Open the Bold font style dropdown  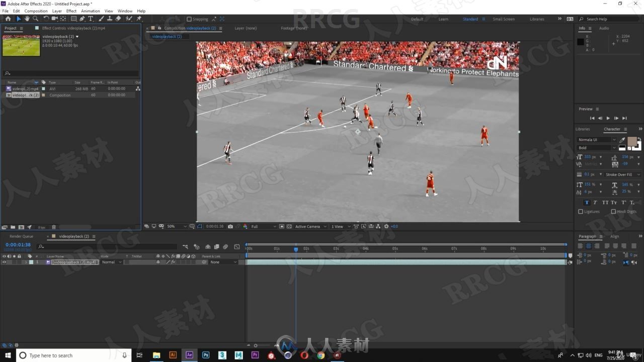coord(597,148)
